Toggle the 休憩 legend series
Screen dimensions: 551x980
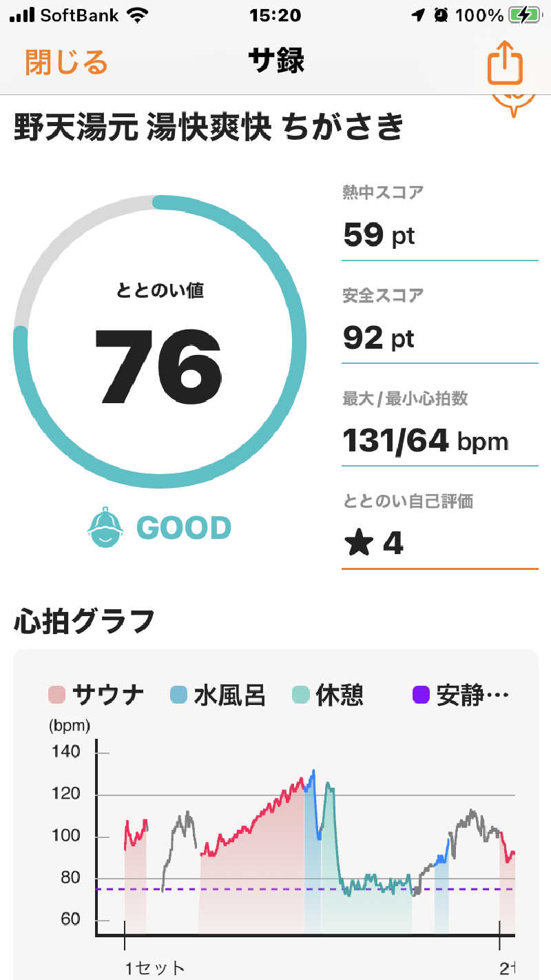[328, 695]
